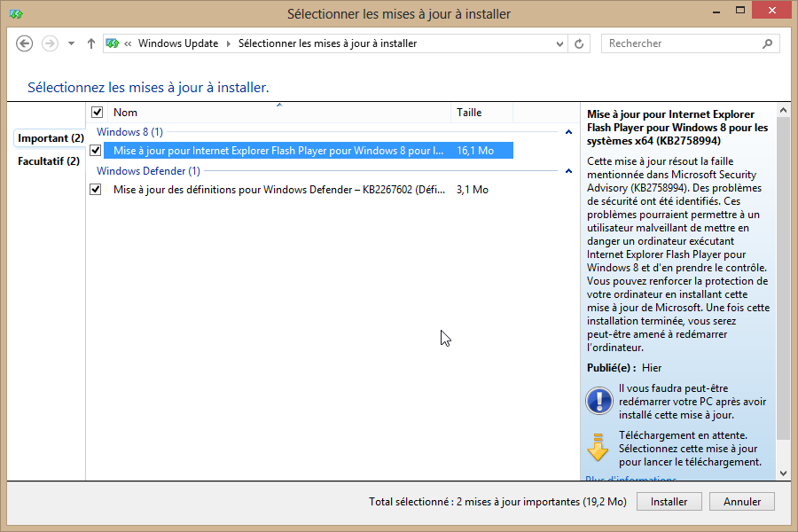Image resolution: width=798 pixels, height=532 pixels.
Task: Click the Publié(e) : Hier text
Action: tap(624, 368)
